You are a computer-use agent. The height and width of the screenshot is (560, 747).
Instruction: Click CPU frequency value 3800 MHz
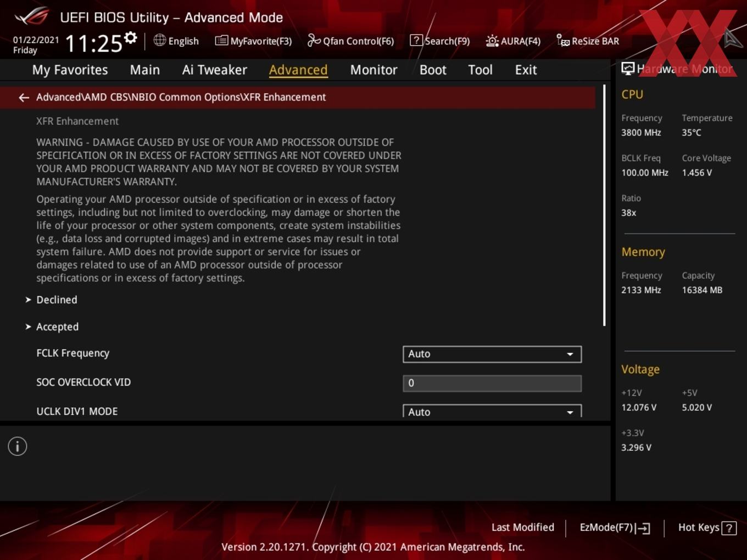[x=641, y=132]
